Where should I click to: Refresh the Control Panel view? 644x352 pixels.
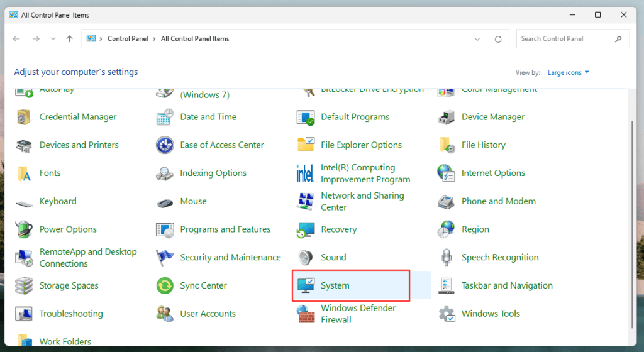(x=498, y=40)
